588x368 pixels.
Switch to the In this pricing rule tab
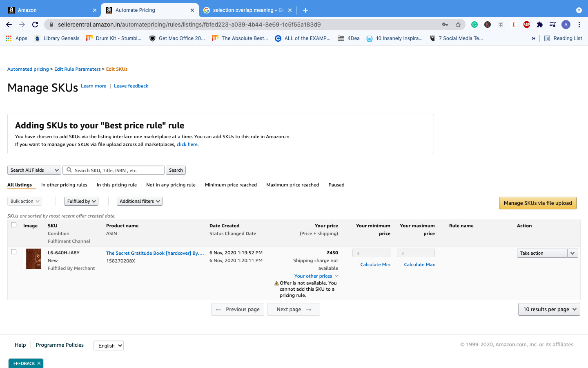click(x=117, y=185)
